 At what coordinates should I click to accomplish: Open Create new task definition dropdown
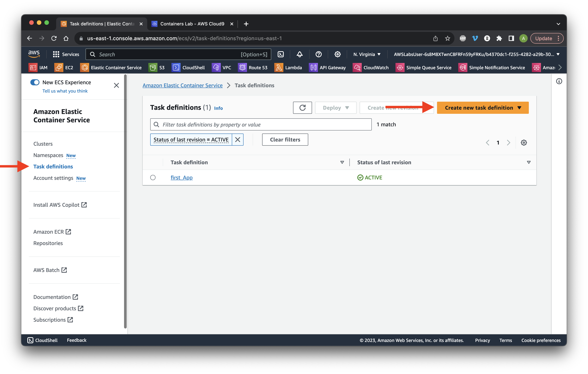[483, 108]
